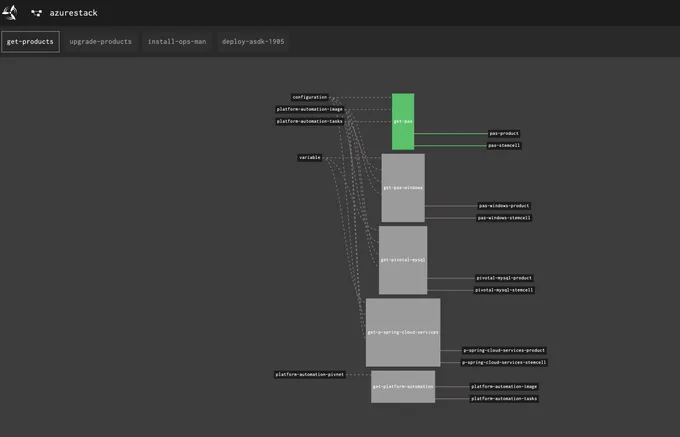Select the pivotal-mysql-stemcell output resource
The width and height of the screenshot is (680, 437).
click(504, 290)
